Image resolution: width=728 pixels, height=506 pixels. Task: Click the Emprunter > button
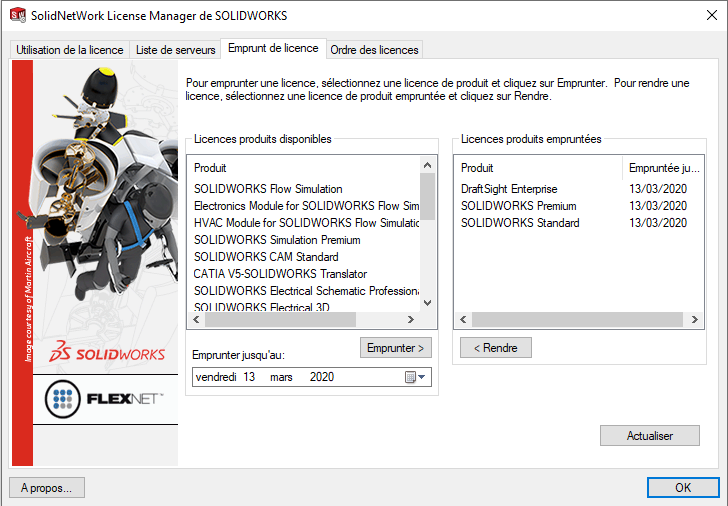coord(396,348)
